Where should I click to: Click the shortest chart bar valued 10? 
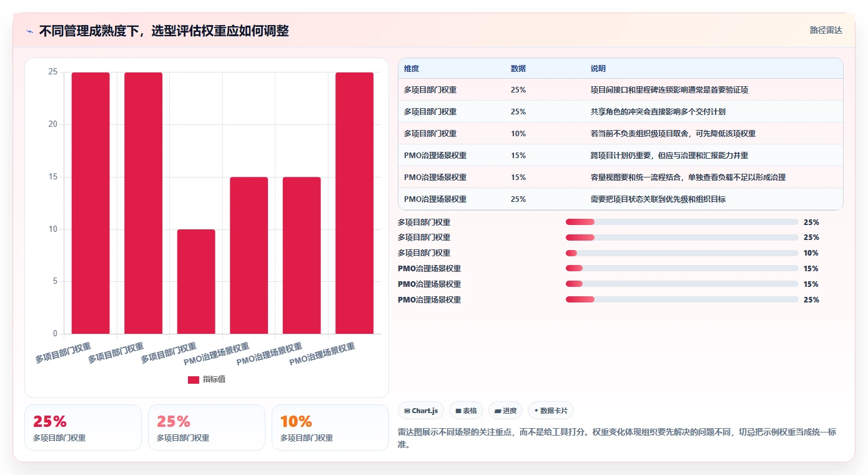[x=196, y=281]
